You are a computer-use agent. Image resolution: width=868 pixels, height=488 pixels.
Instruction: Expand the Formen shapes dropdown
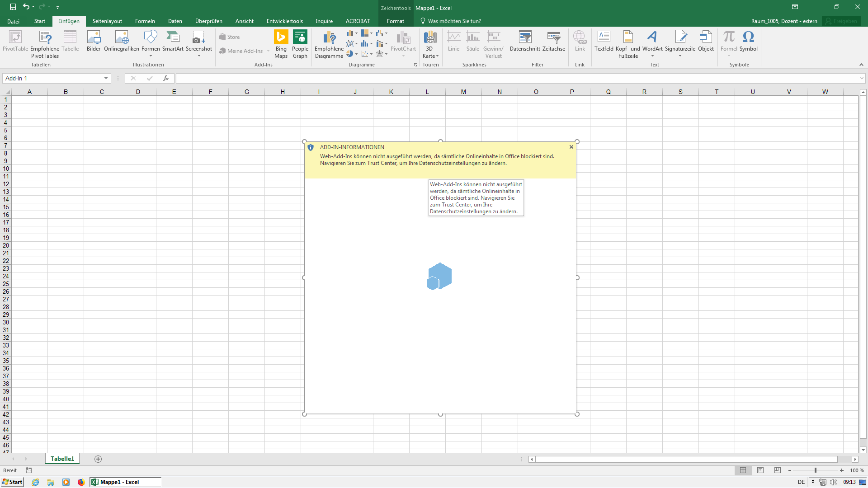coord(151,56)
